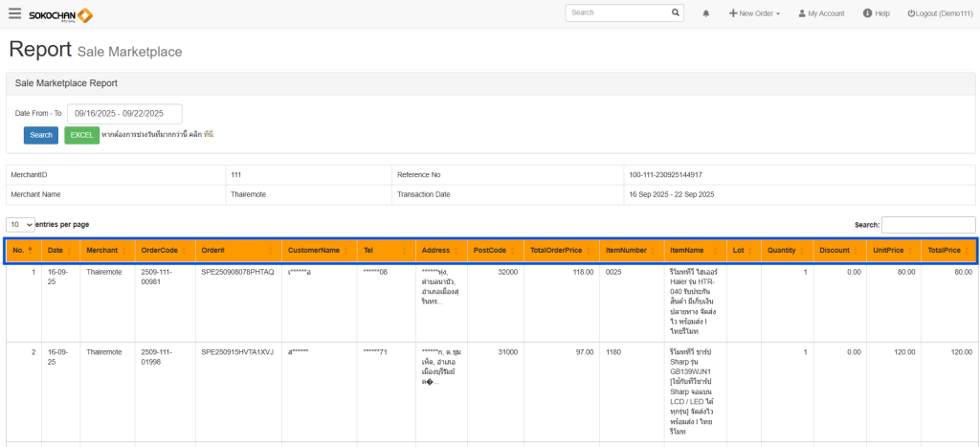The width and height of the screenshot is (980, 447).
Task: Sort table by No. column
Action: (x=21, y=251)
